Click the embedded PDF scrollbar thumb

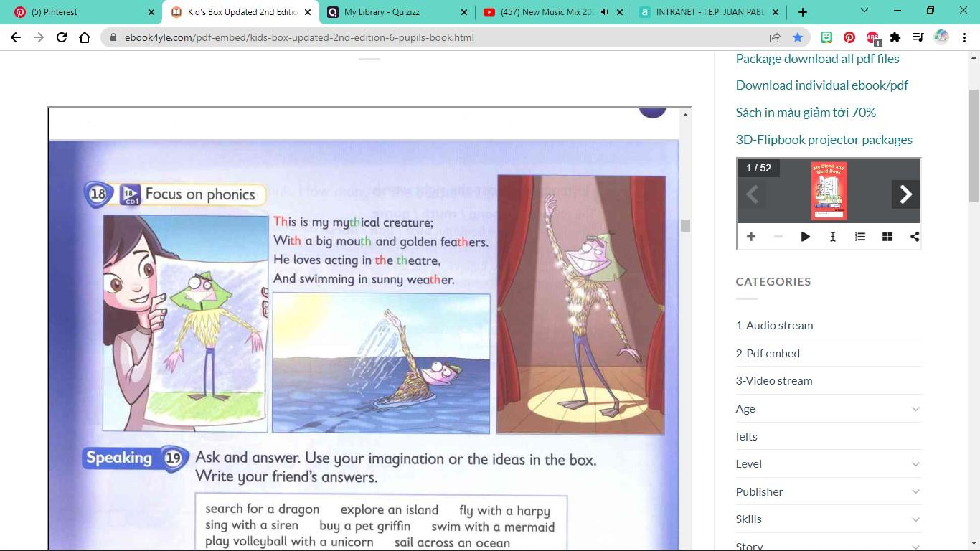[685, 225]
